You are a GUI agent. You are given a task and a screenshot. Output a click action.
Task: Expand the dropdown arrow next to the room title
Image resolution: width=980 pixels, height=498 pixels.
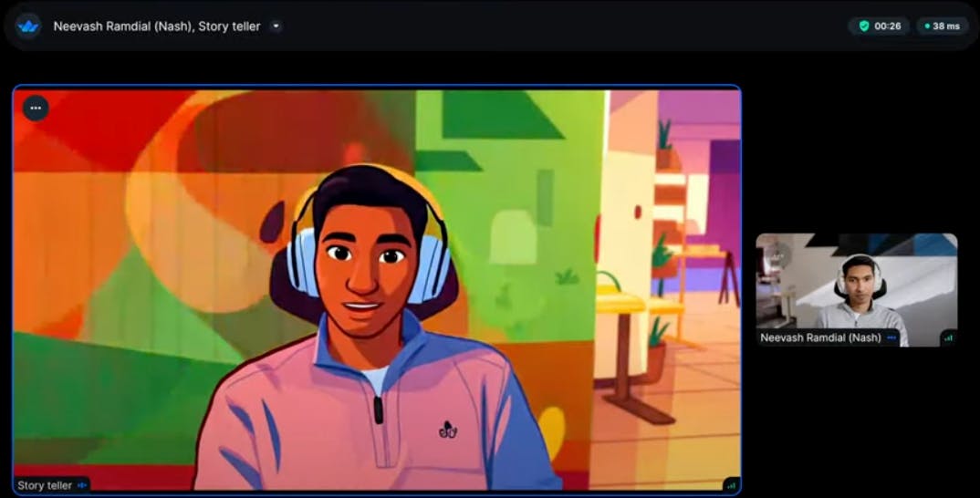point(276,26)
